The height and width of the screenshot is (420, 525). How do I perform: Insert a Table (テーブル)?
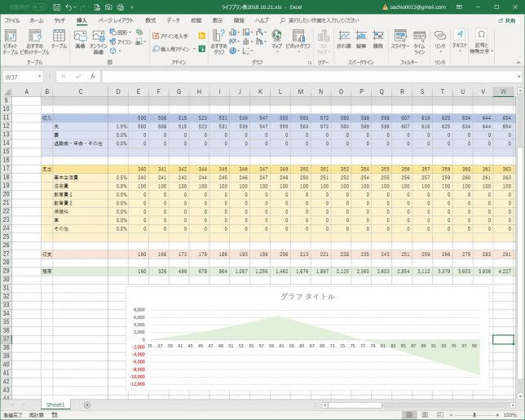coord(59,39)
